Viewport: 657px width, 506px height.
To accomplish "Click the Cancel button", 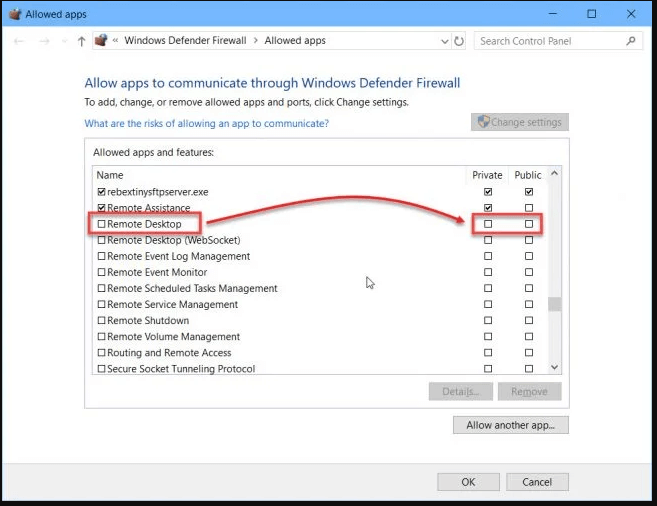I will pyautogui.click(x=537, y=482).
